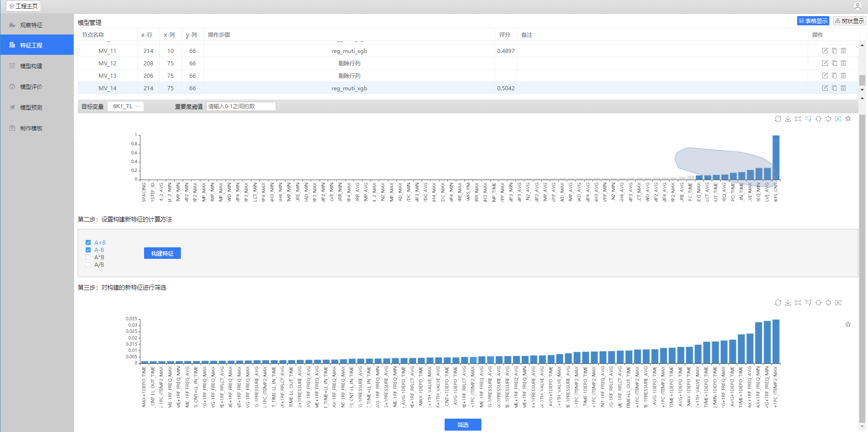Enable the A*B calculation checkbox
This screenshot has height=432, width=868.
pyautogui.click(x=88, y=257)
